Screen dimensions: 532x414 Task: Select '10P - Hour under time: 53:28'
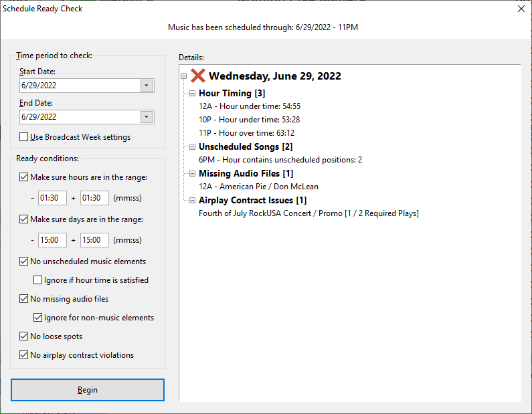pos(250,119)
